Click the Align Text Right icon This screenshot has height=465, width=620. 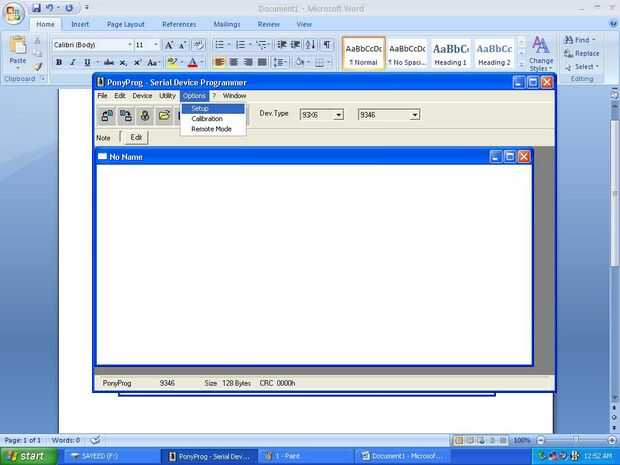[248, 62]
